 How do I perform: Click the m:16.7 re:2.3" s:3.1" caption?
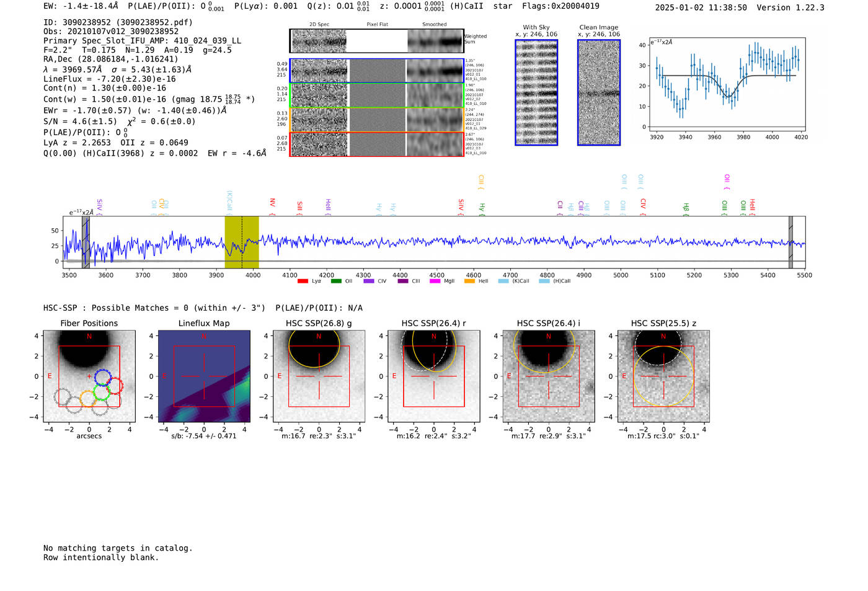[x=319, y=436]
